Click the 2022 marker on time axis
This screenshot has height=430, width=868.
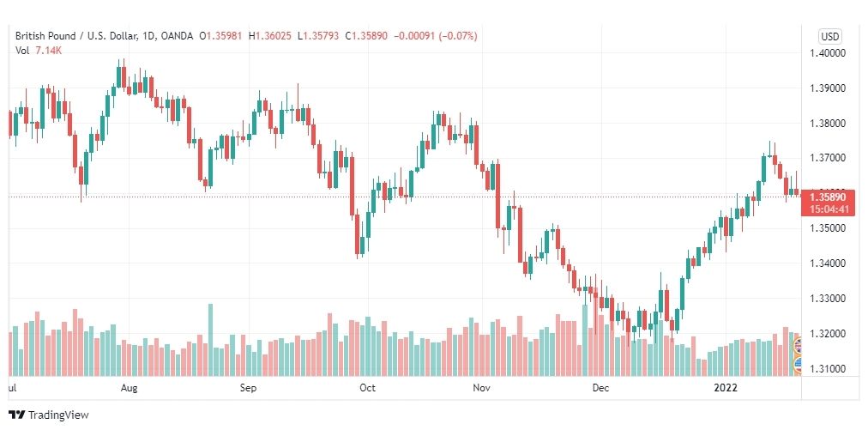point(726,388)
